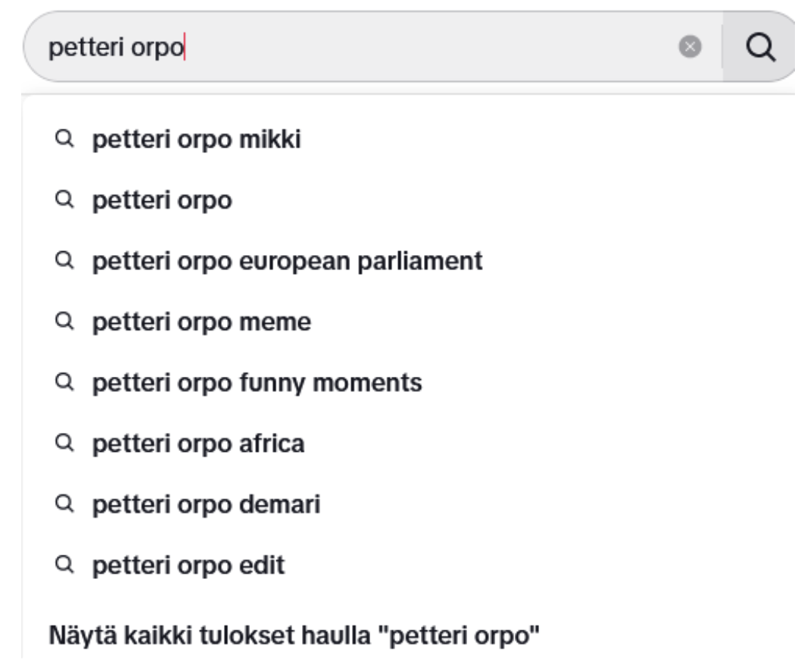
Task: Click search icon beside petteri orpo mikki
Action: click(x=64, y=138)
